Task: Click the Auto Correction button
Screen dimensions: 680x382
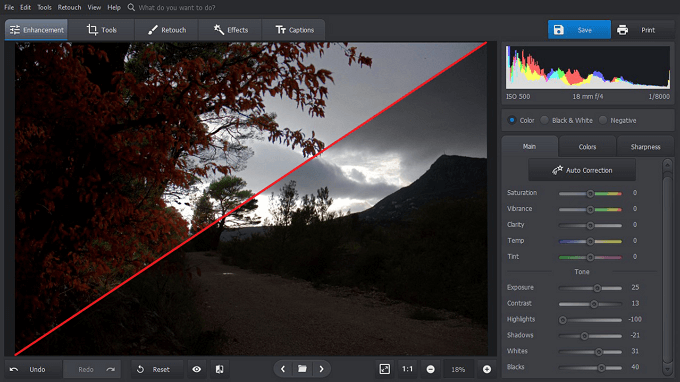Action: click(x=582, y=170)
